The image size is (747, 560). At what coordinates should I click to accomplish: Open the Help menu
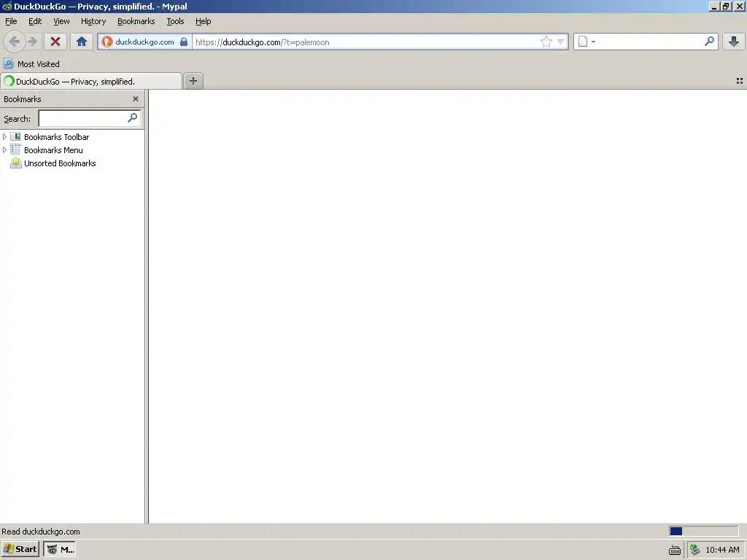point(203,21)
